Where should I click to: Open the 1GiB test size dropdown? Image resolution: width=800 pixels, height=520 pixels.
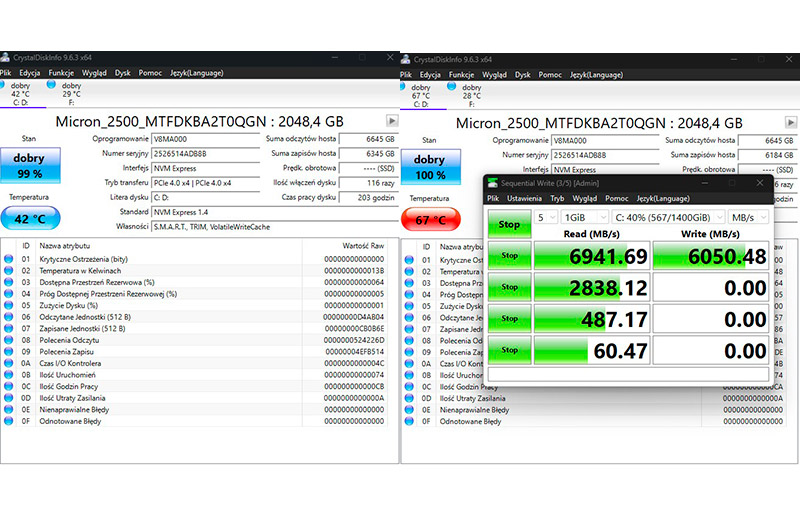pos(584,217)
